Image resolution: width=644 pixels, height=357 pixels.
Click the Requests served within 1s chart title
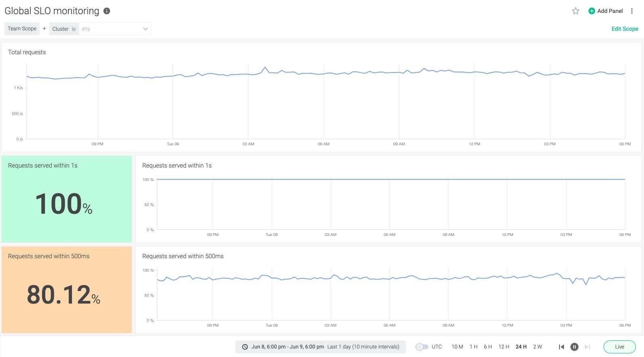(x=177, y=166)
